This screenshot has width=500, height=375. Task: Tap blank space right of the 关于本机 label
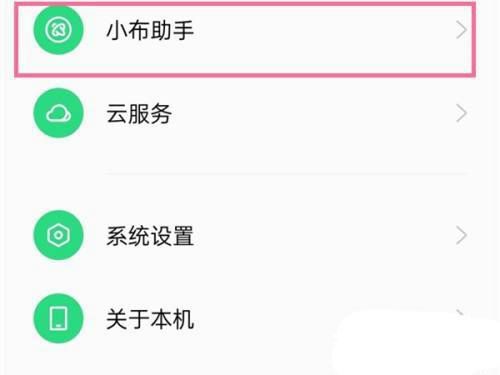[x=263, y=319]
